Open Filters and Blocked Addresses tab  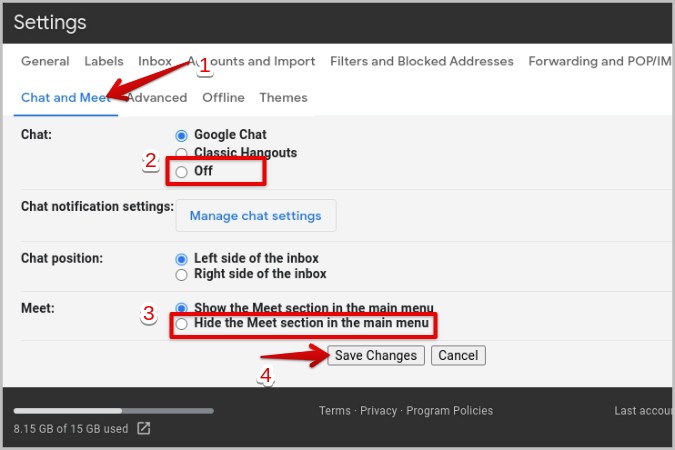click(x=422, y=61)
